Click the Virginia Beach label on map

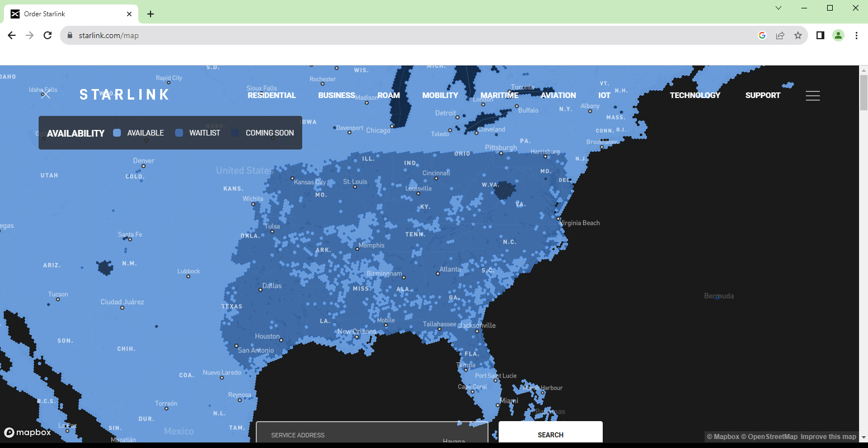click(x=580, y=223)
